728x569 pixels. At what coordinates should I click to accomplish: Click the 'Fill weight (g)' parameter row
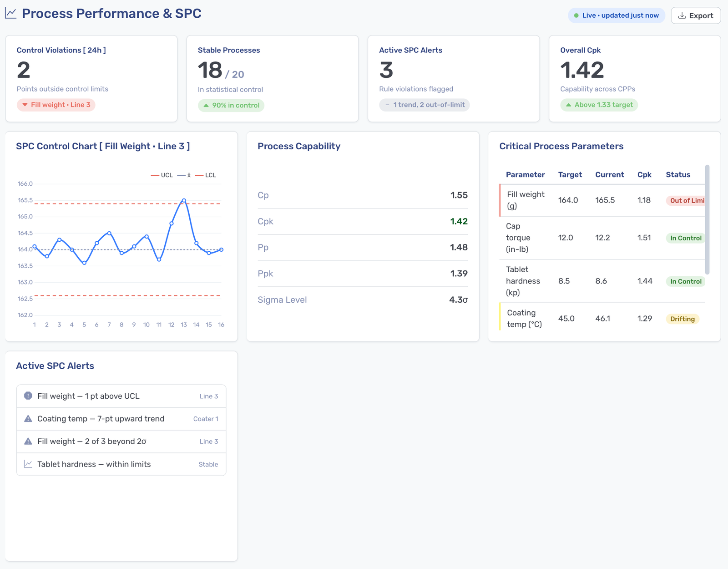pos(602,200)
